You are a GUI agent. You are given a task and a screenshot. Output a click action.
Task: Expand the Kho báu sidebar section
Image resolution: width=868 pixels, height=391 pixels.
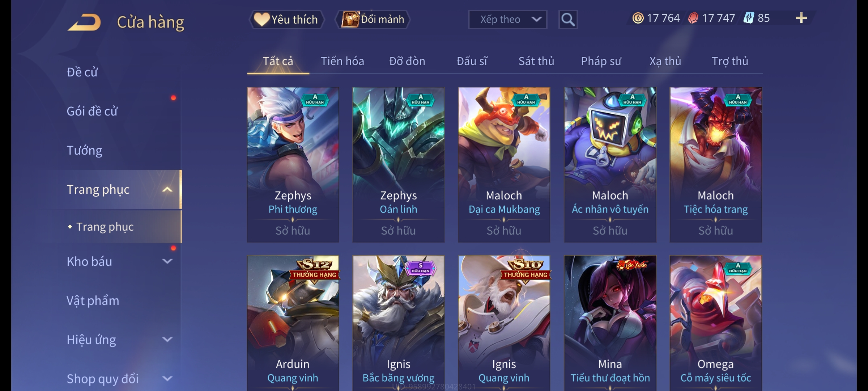pos(167,261)
